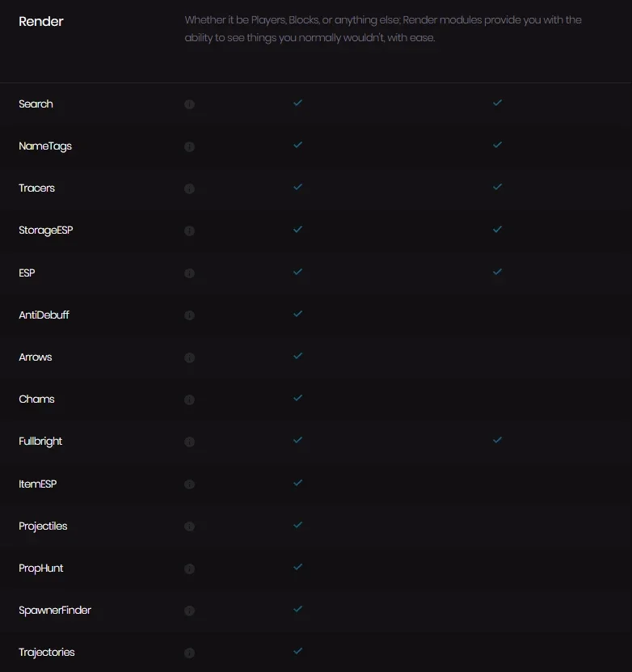Screen dimensions: 632x672
Task: Select the Render category heading
Action: 41,21
